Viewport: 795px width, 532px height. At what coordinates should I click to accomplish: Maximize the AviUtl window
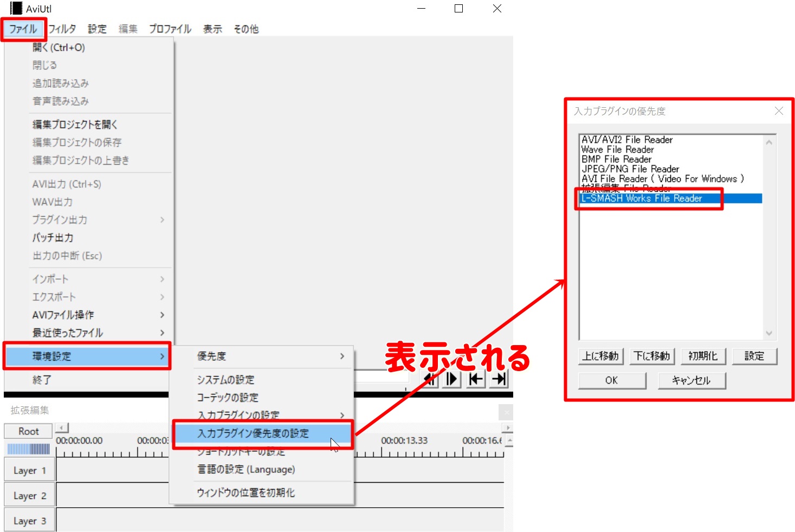[x=458, y=9]
